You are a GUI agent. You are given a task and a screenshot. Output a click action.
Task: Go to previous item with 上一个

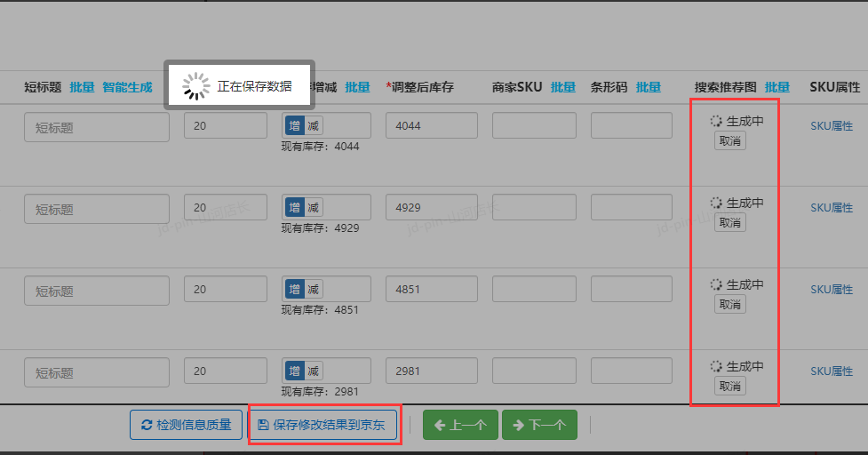tap(460, 425)
